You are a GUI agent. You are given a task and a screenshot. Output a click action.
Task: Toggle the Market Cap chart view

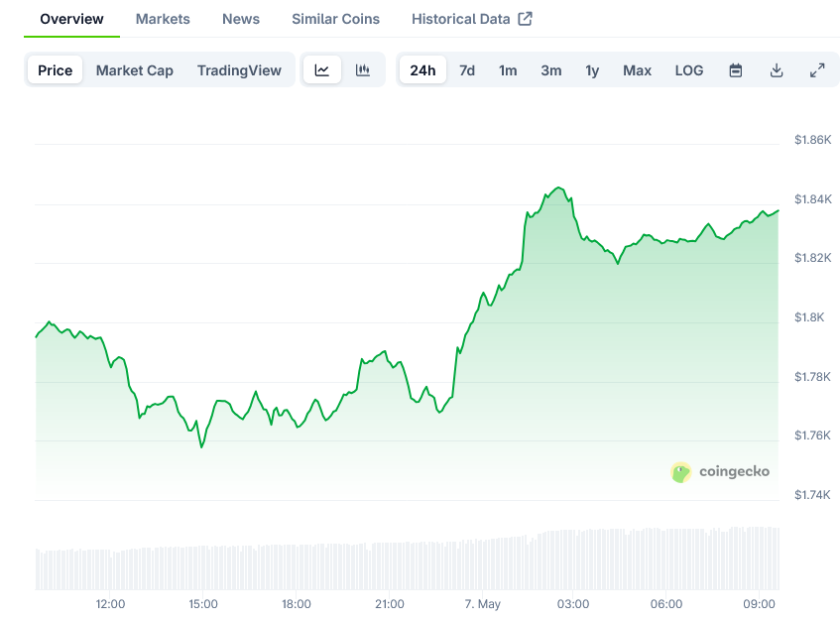coord(134,69)
